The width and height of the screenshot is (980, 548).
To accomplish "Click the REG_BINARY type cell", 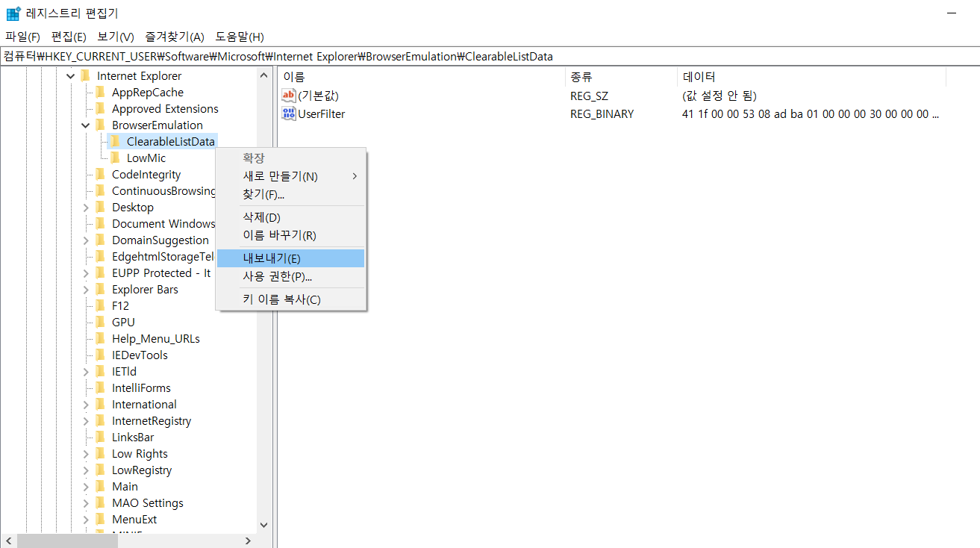I will pos(602,114).
